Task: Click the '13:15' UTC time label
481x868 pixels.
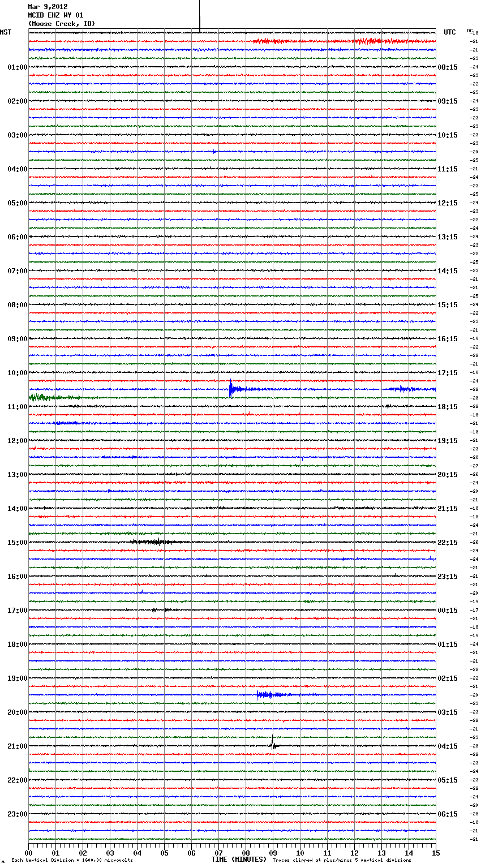Action: tap(448, 237)
